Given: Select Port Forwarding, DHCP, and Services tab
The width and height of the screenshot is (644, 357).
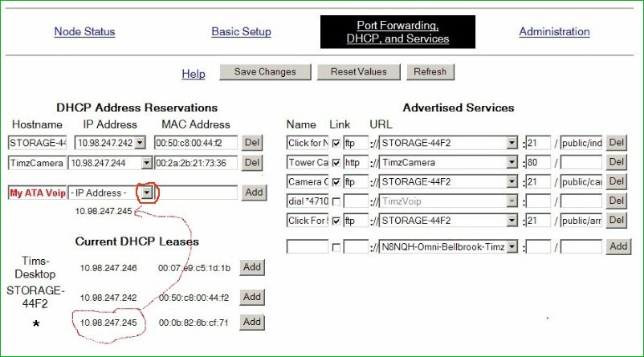Looking at the screenshot, I should tap(397, 32).
